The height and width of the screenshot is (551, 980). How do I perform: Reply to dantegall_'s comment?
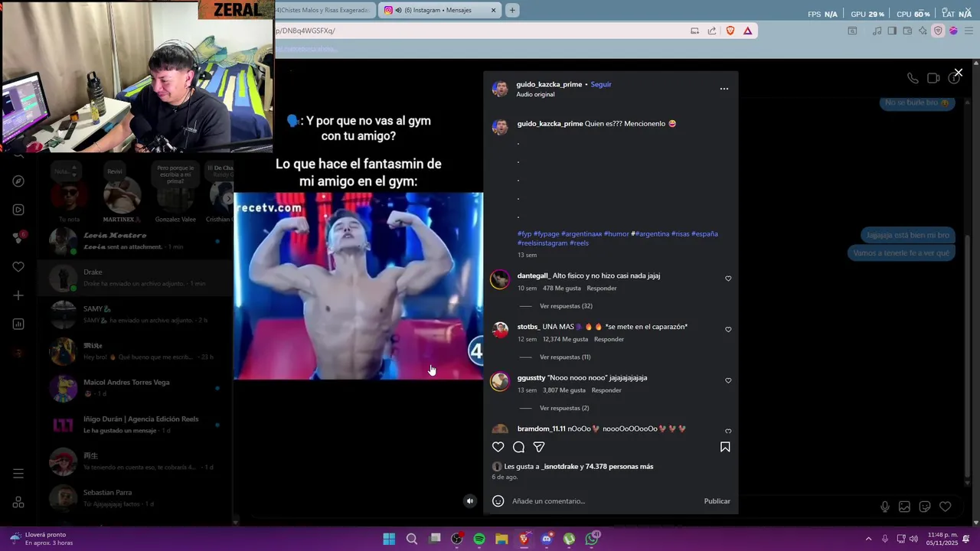(602, 289)
